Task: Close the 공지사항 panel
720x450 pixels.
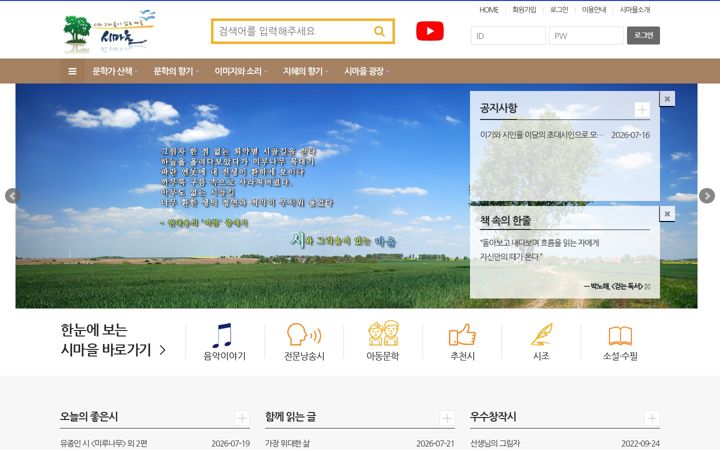Action: pos(667,99)
